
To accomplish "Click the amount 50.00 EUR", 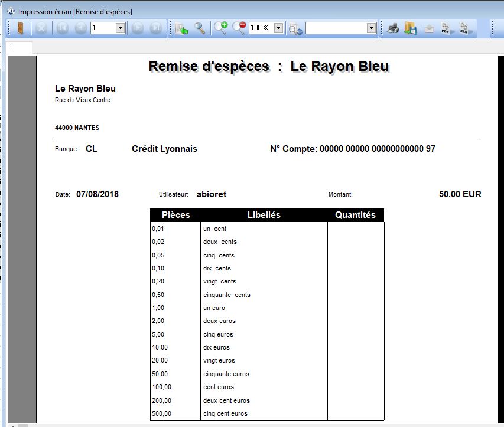I will pyautogui.click(x=460, y=194).
